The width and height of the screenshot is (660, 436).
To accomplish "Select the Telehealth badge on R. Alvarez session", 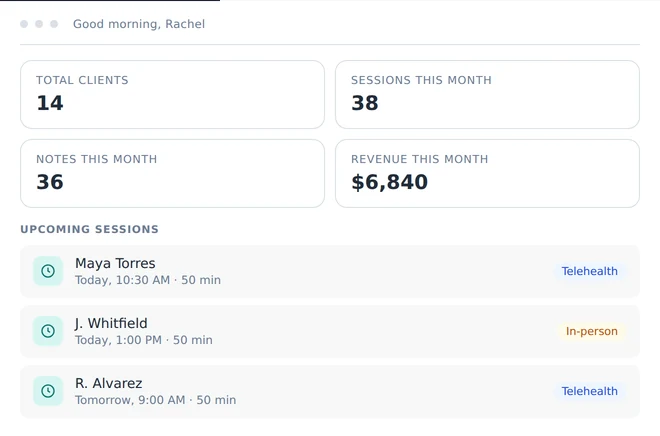I will pyautogui.click(x=590, y=391).
